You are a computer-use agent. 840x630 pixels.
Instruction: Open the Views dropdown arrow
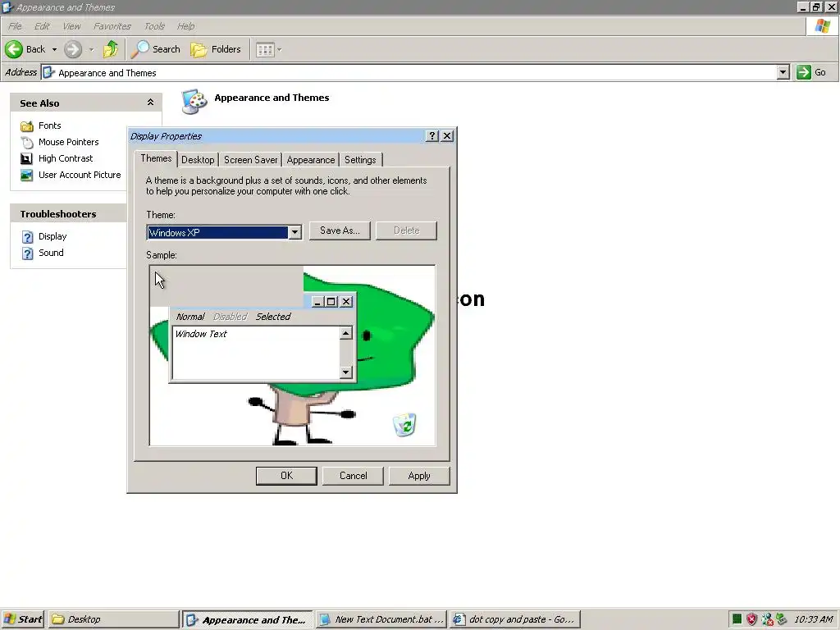click(279, 50)
